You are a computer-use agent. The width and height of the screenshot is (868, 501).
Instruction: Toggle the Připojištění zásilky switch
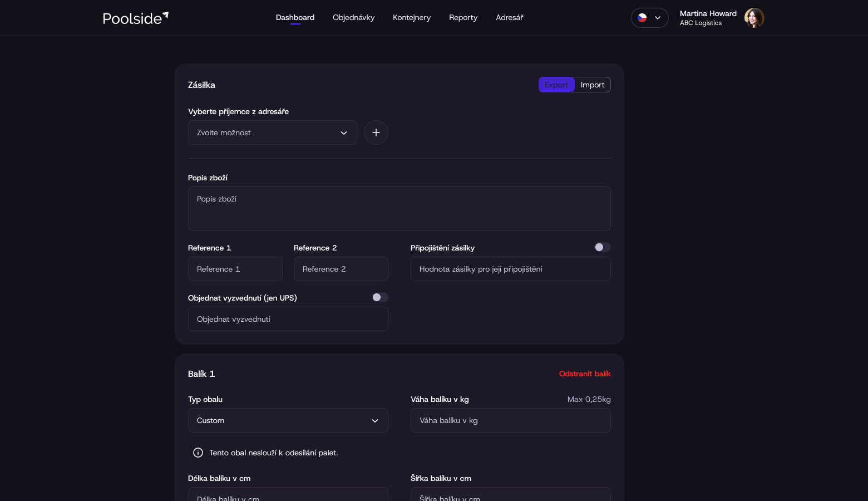(x=602, y=247)
